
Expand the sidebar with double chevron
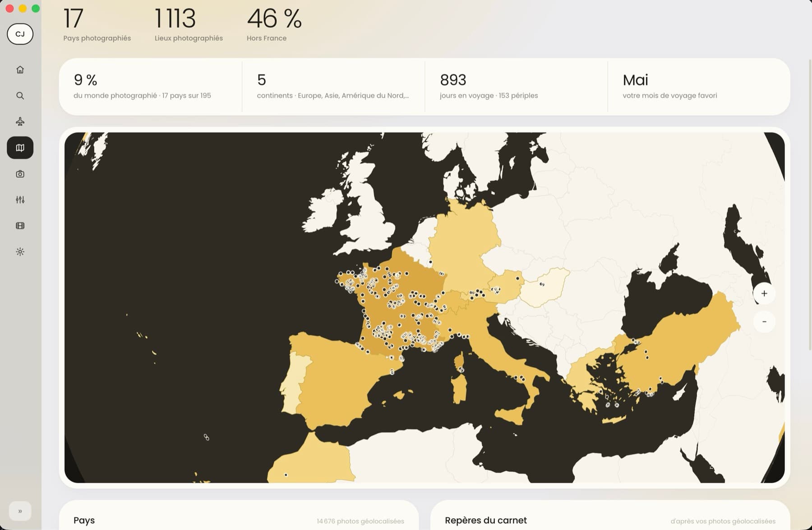coord(20,511)
